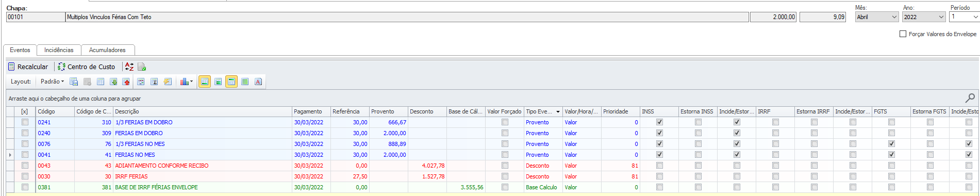
Task: Click the export layout red arrow icon
Action: tap(126, 81)
